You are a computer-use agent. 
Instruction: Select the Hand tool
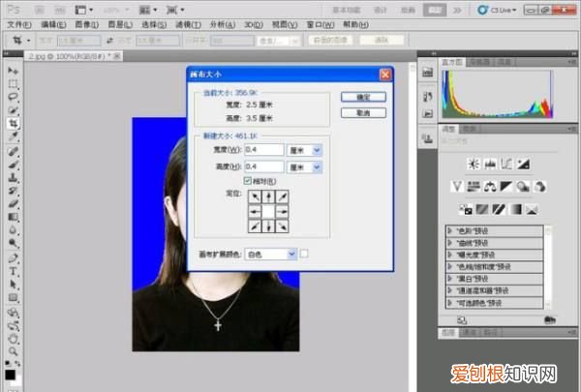click(x=13, y=338)
